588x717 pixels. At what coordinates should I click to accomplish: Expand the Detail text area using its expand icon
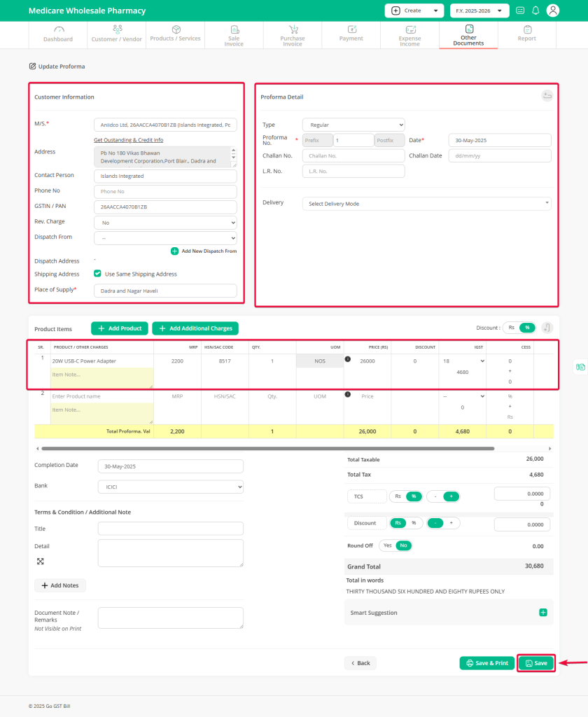point(40,561)
